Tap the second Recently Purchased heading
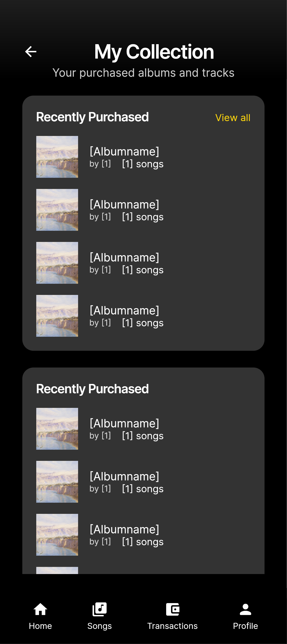This screenshot has height=644, width=287. 92,389
